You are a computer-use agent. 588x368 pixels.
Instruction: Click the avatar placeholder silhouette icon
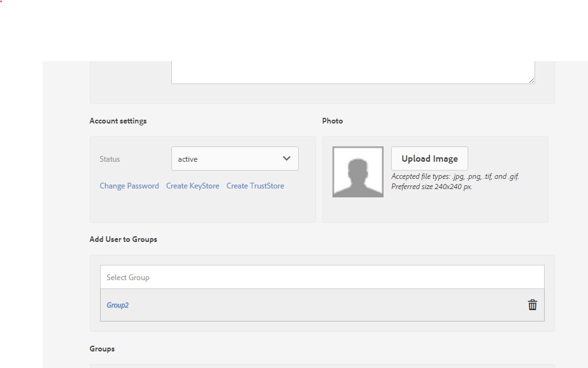click(x=357, y=171)
